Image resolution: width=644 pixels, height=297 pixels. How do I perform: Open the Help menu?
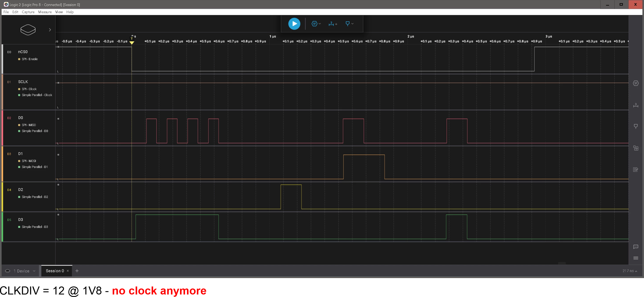(x=70, y=12)
